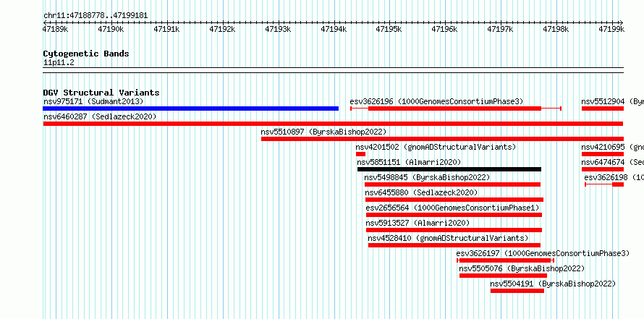Click the nsv975171 (Sudmant2013) label
644x319 pixels.
[93, 101]
